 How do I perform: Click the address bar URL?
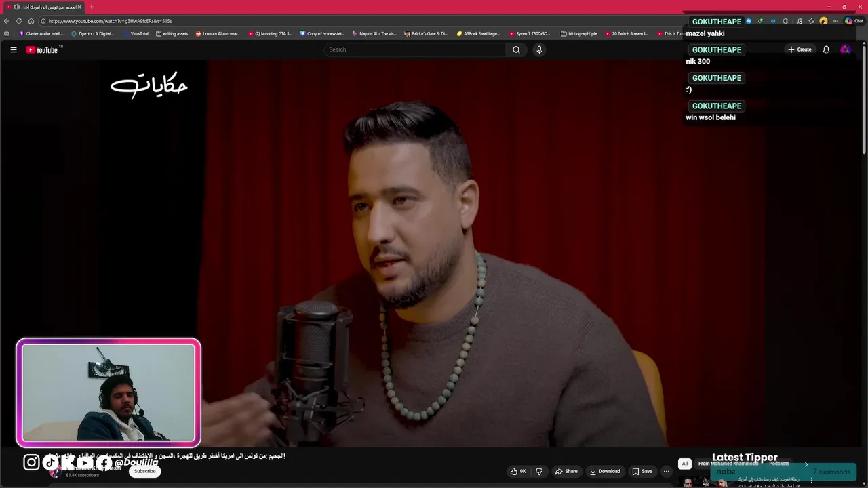110,21
